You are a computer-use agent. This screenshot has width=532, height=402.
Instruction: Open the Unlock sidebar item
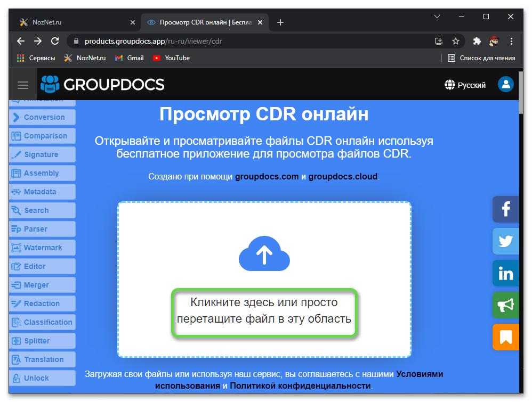42,378
